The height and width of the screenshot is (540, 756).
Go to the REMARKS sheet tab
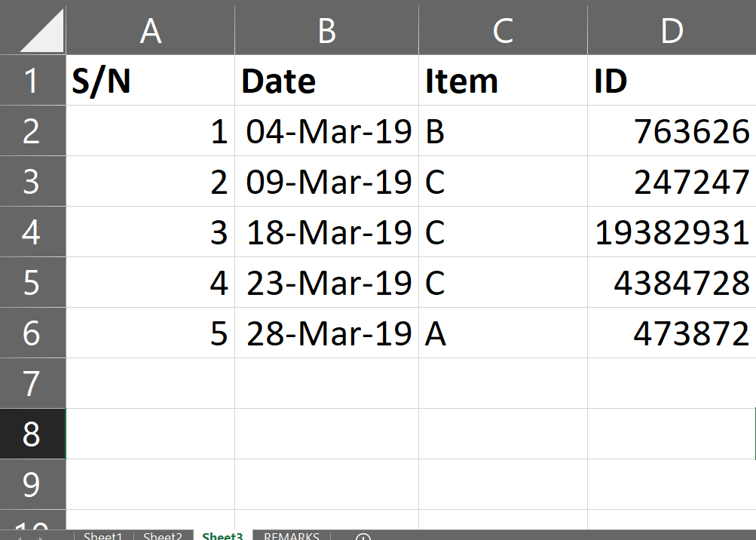coord(291,536)
